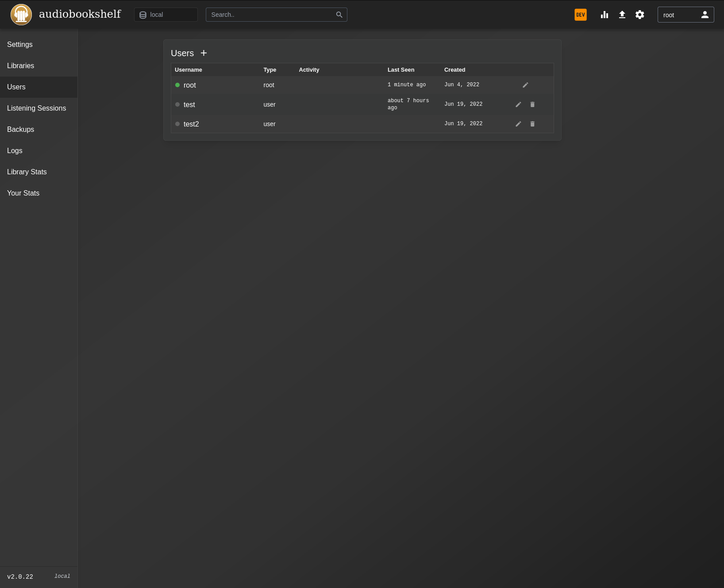
Task: Click the Created column header
Action: tap(455, 70)
